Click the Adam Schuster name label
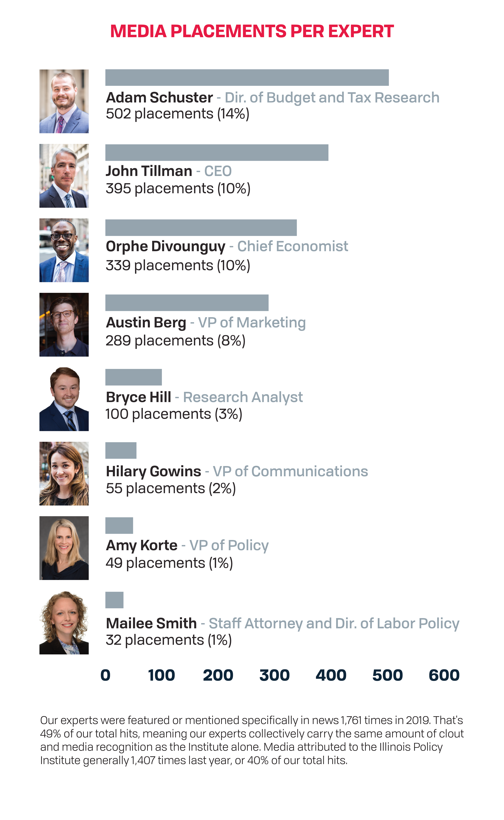504x820 pixels. pos(159,97)
